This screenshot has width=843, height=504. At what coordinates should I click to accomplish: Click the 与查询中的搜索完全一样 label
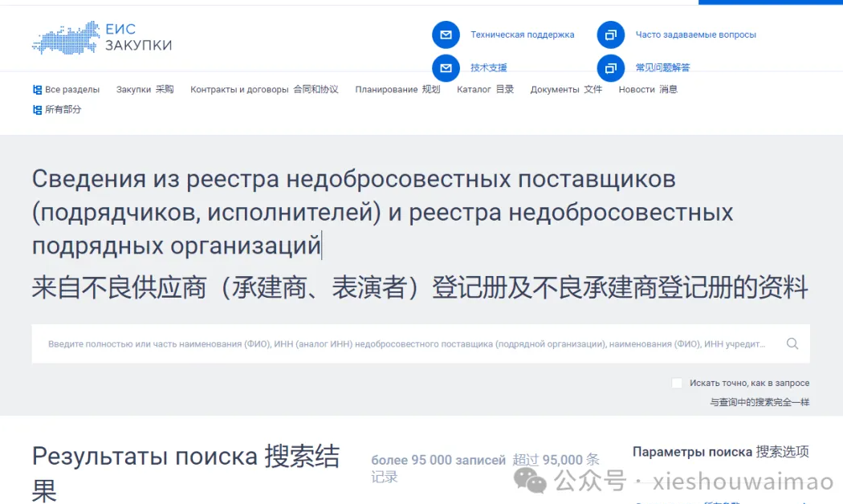pyautogui.click(x=760, y=402)
